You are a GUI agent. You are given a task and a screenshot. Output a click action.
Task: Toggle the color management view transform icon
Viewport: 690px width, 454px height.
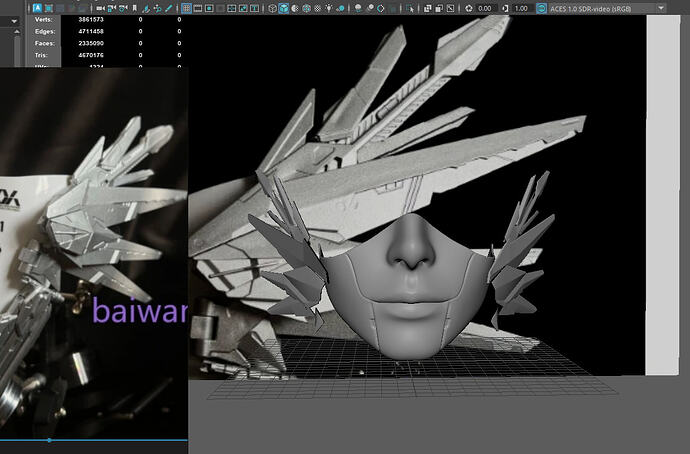541,8
